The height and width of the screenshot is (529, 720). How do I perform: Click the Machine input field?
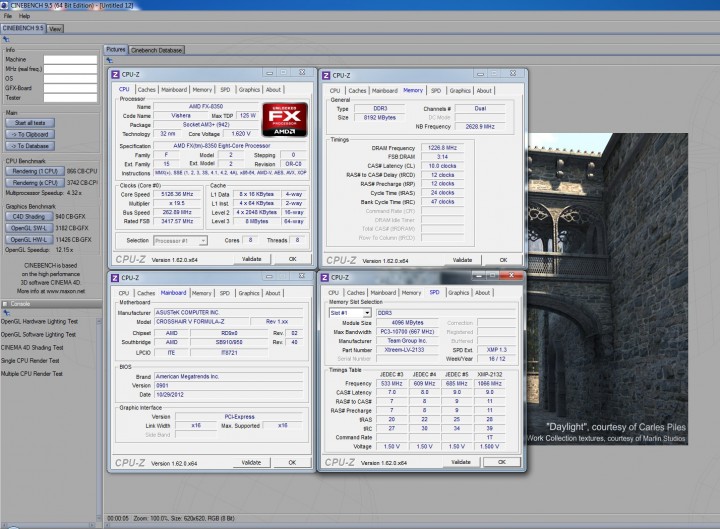click(70, 60)
